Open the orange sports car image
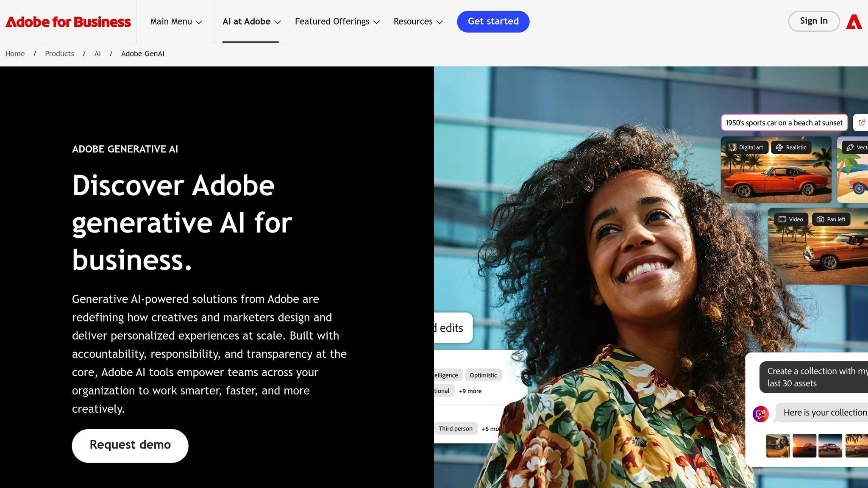The width and height of the screenshot is (868, 488). point(776,169)
